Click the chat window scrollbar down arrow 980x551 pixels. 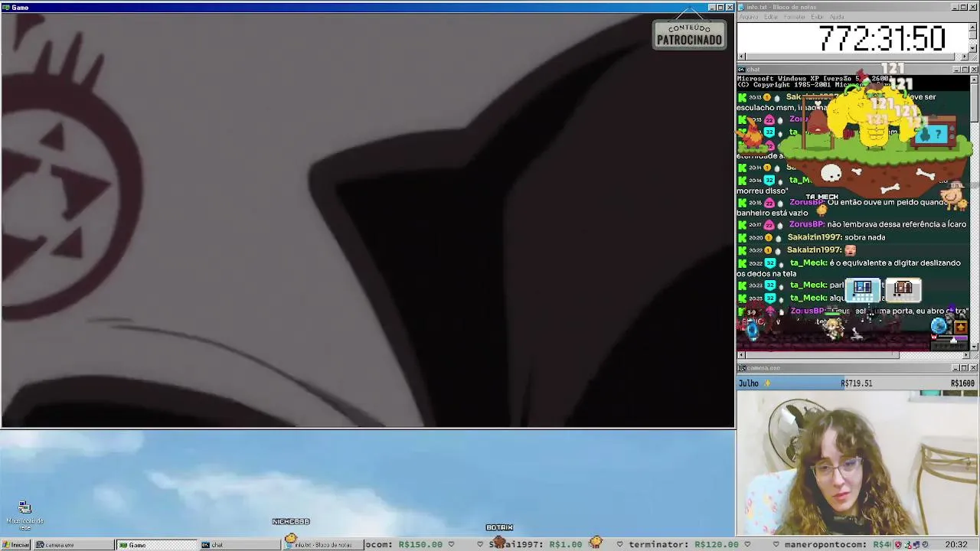(974, 347)
